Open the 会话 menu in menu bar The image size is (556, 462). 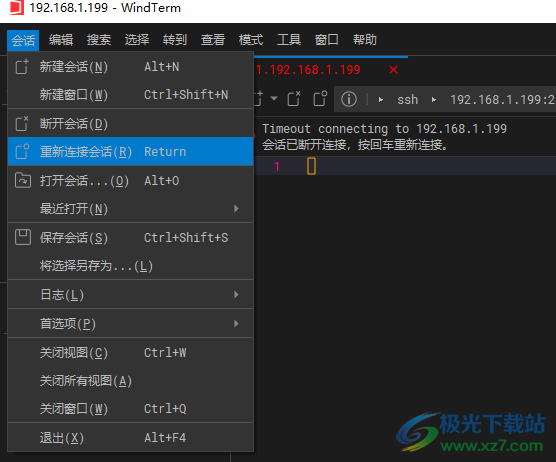pyautogui.click(x=23, y=40)
